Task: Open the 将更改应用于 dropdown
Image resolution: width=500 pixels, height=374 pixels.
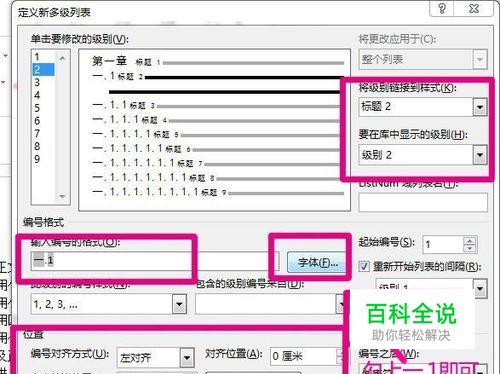Action: tap(480, 60)
